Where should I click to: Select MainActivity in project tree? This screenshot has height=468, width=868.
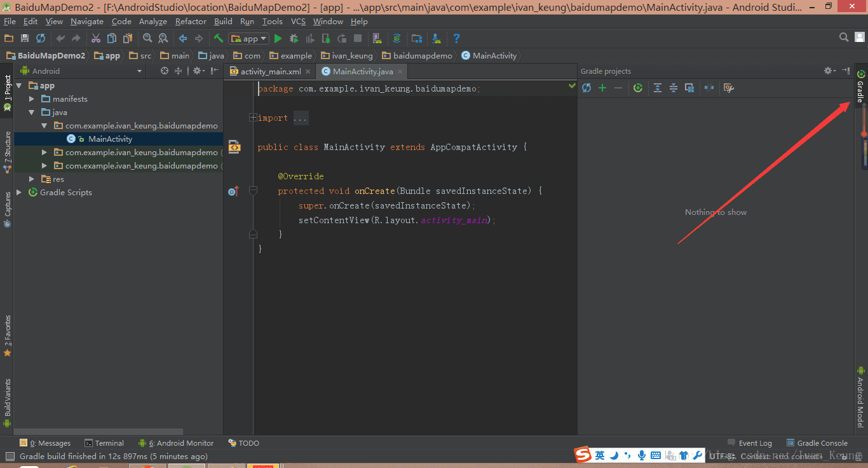click(110, 139)
